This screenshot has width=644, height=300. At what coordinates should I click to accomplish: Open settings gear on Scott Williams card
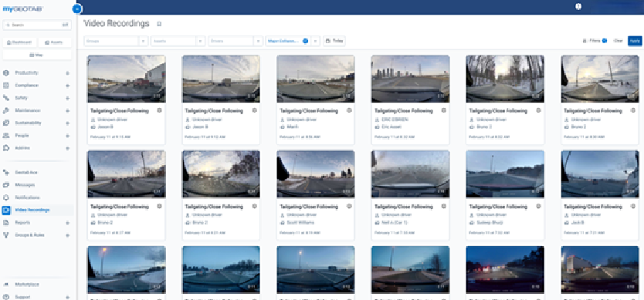click(349, 206)
